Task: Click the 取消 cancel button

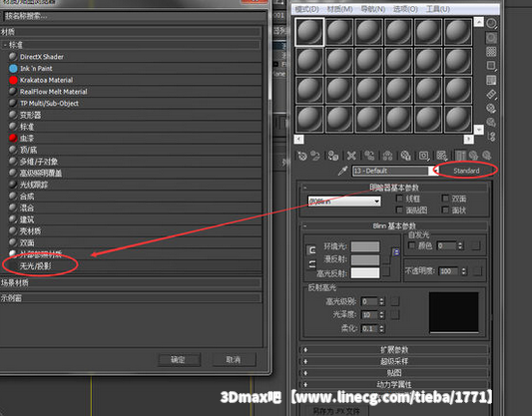Action: pyautogui.click(x=234, y=359)
